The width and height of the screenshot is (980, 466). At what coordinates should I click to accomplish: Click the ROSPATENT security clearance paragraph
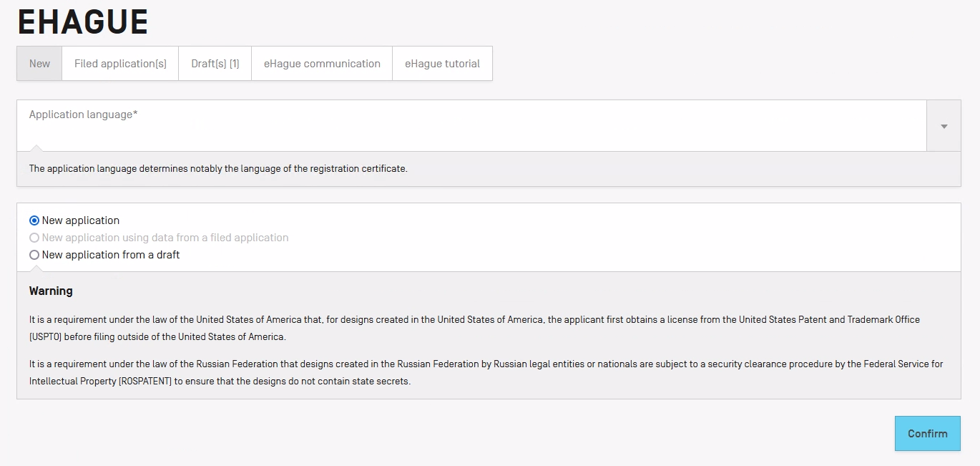[486, 372]
